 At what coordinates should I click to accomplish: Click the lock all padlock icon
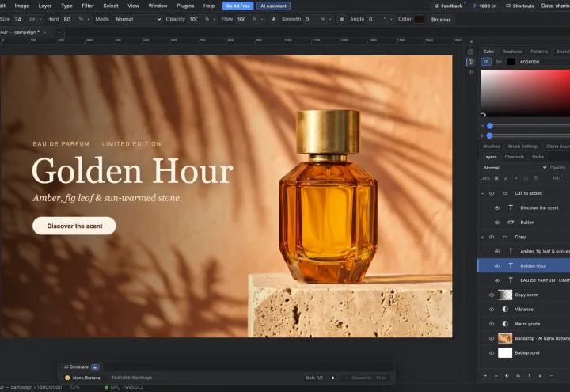(x=535, y=178)
